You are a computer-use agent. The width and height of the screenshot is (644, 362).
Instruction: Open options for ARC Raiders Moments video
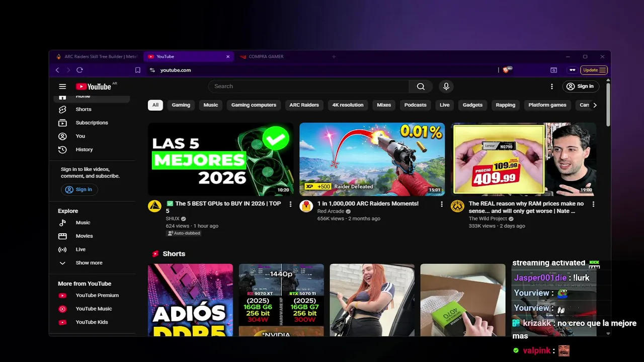442,204
